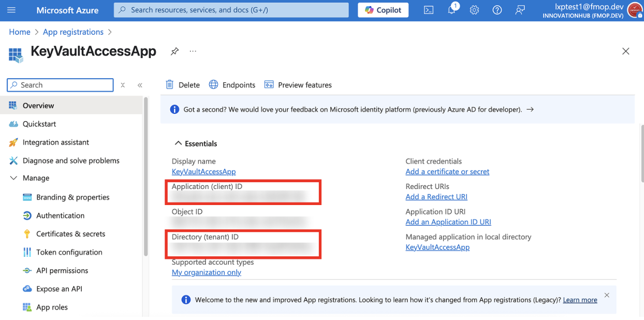
Task: Open Cloud Shell from the top bar
Action: 429,10
